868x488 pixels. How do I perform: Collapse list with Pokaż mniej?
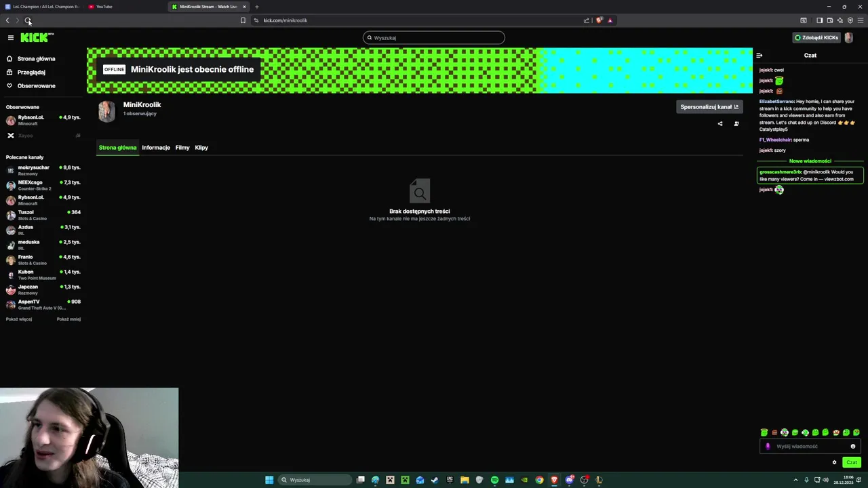click(x=68, y=319)
